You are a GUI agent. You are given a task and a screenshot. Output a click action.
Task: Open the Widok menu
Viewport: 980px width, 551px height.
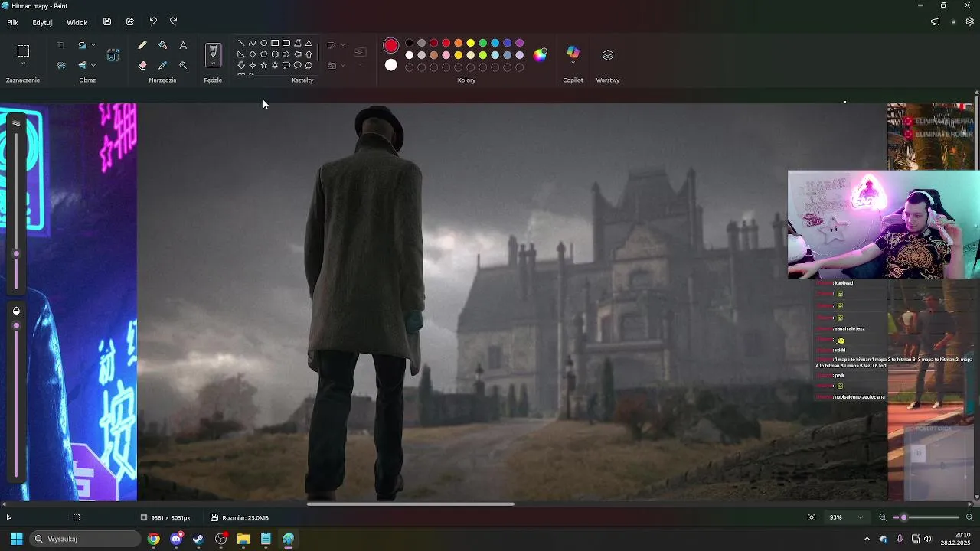(77, 22)
